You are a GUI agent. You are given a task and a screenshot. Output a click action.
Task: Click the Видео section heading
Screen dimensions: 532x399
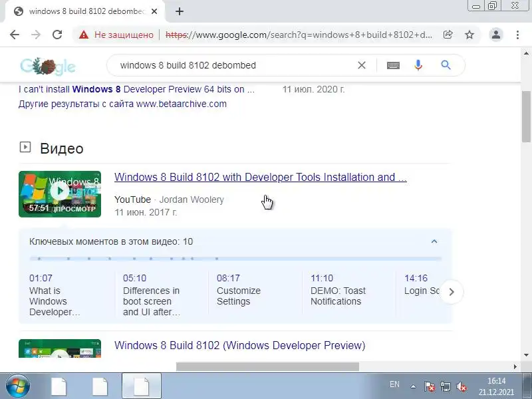(61, 148)
